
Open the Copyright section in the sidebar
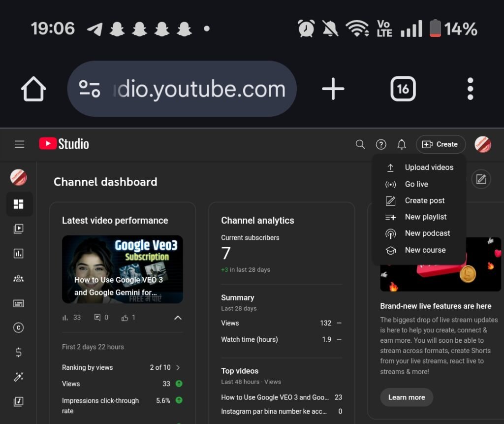(19, 327)
